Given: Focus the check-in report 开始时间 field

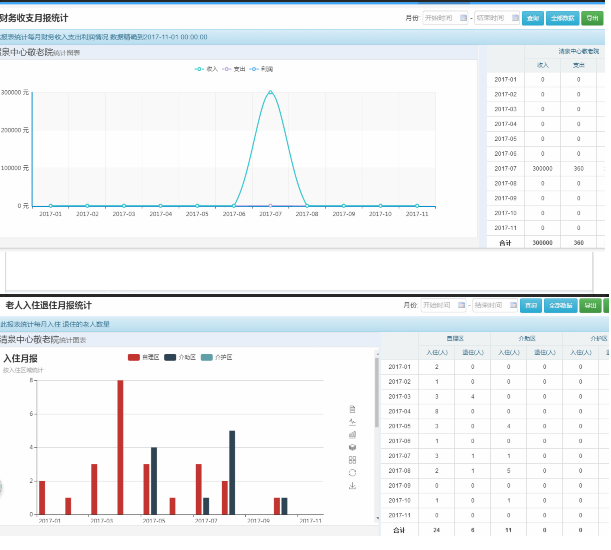Looking at the screenshot, I should click(443, 305).
